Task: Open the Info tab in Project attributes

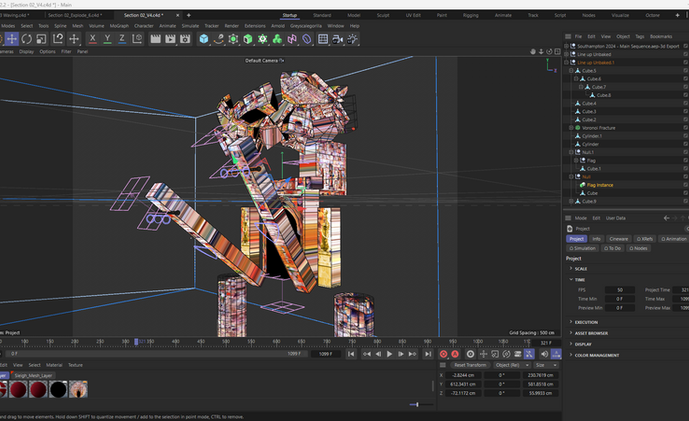Action: [x=596, y=239]
